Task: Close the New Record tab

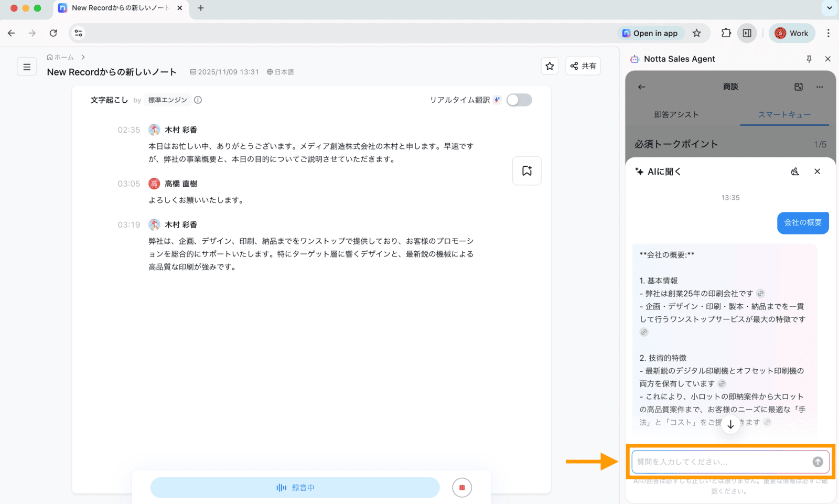Action: [180, 8]
